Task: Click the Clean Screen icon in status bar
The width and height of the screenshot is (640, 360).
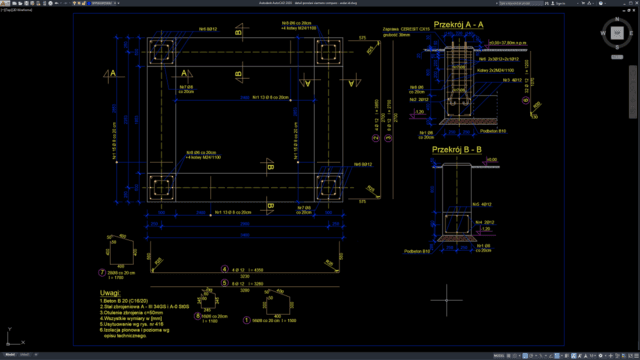Action: pyautogui.click(x=630, y=356)
